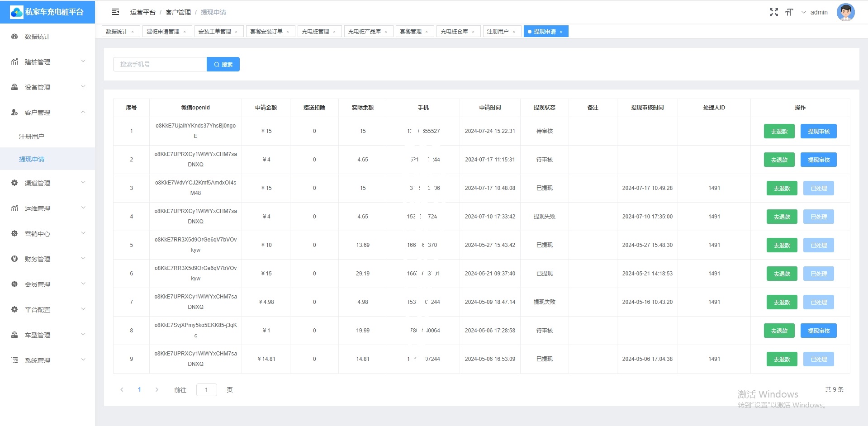Go to the previous page arrow

coord(122,390)
